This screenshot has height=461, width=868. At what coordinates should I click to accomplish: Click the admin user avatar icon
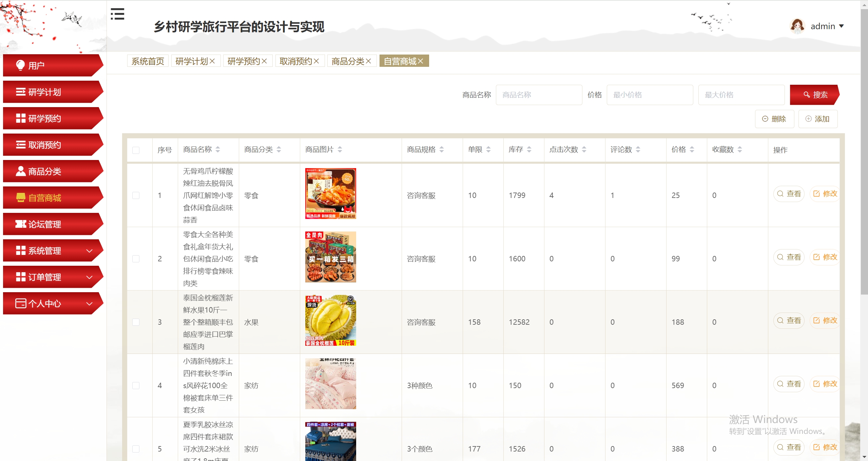(x=797, y=26)
